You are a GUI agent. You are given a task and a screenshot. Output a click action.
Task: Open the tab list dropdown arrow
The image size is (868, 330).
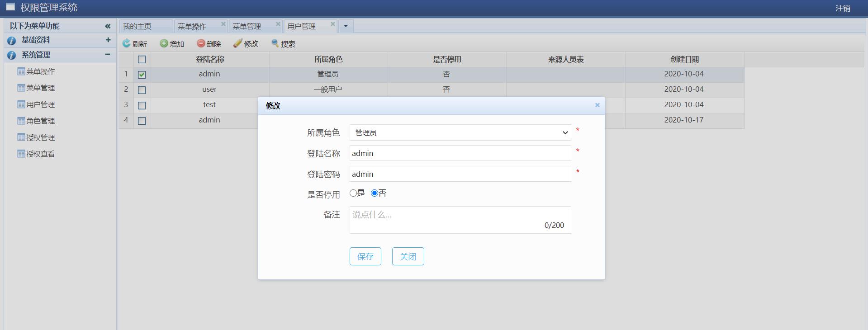346,26
